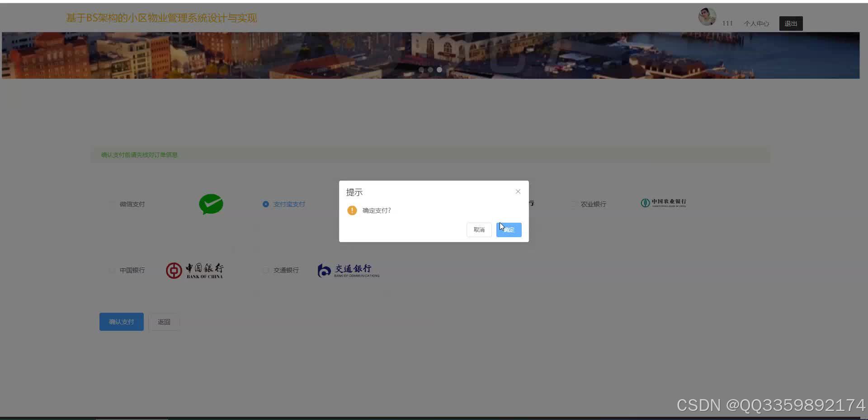Select the first banner carousel dot
This screenshot has height=420, width=868.
point(421,70)
